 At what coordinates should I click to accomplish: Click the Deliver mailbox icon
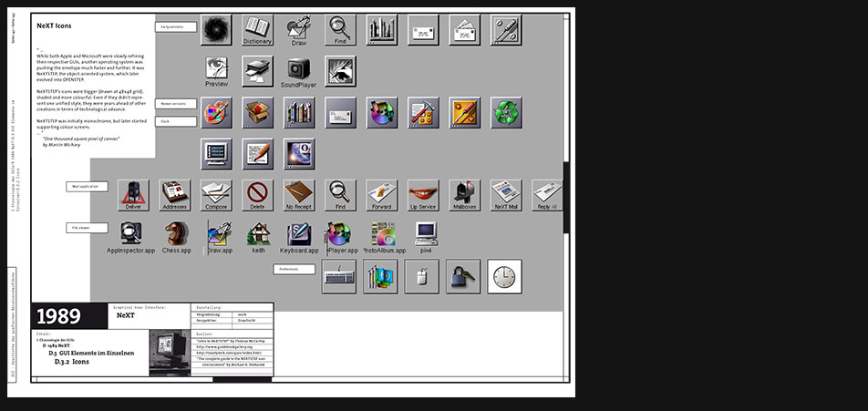(134, 193)
